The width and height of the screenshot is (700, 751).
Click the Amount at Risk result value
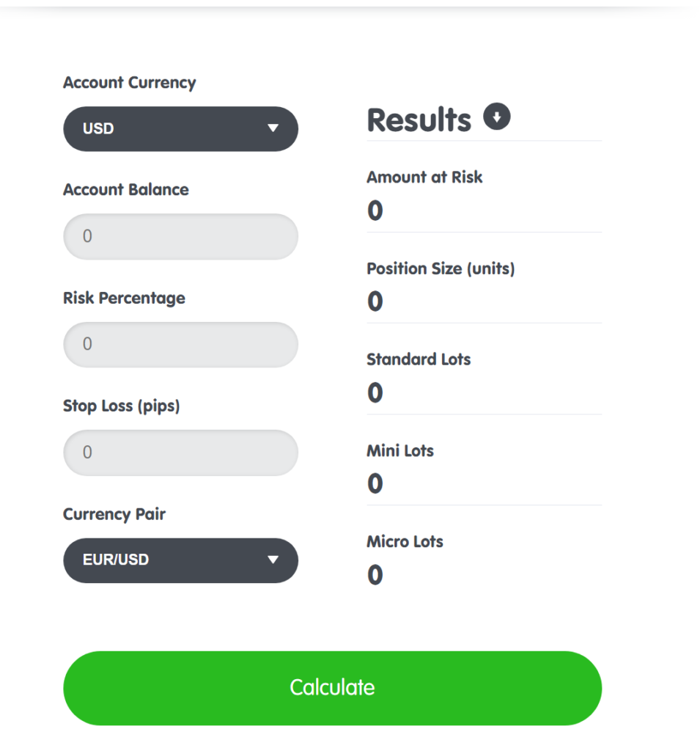(x=375, y=211)
